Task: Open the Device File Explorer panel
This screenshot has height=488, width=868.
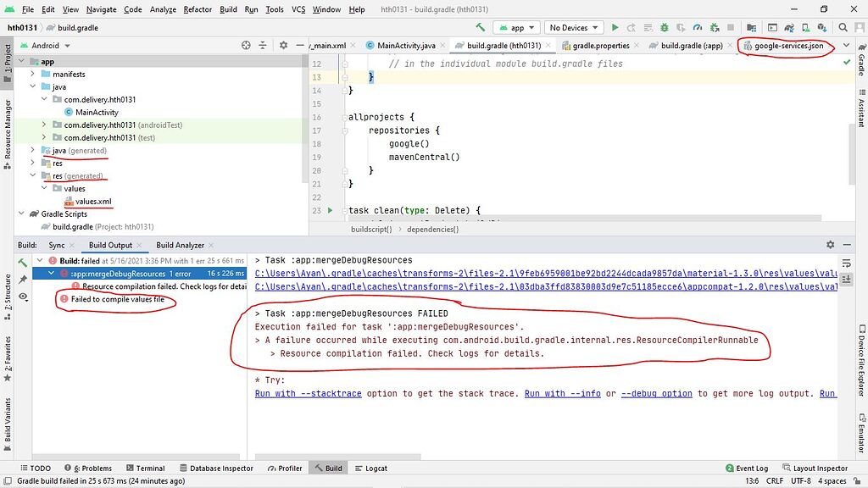Action: pyautogui.click(x=861, y=356)
